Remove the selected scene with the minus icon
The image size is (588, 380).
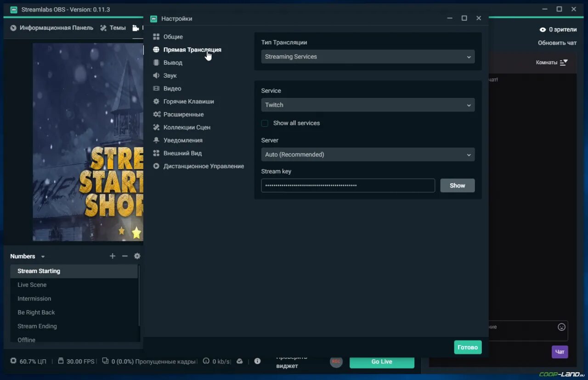pyautogui.click(x=124, y=256)
